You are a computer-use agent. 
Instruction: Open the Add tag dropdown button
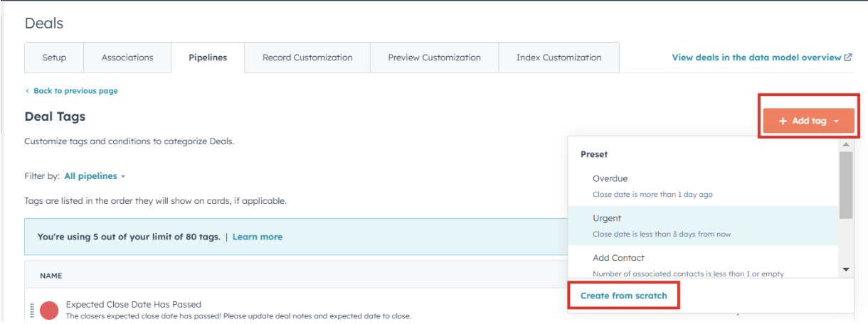click(x=808, y=121)
